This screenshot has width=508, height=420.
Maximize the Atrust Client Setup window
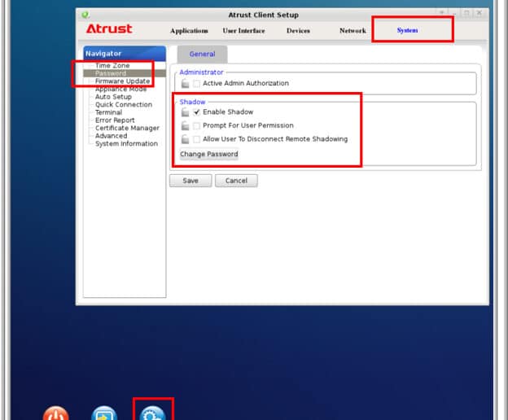click(466, 13)
